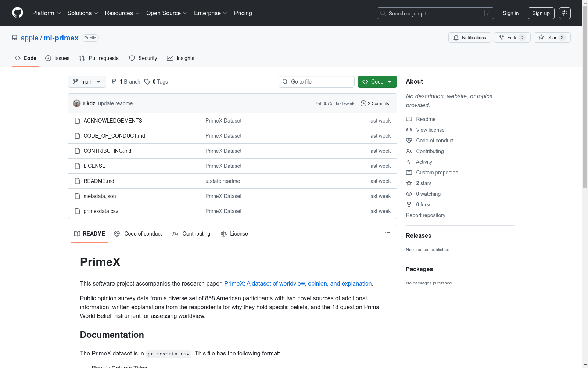Click the Notifications button
Screen dimensions: 588x368
470,38
